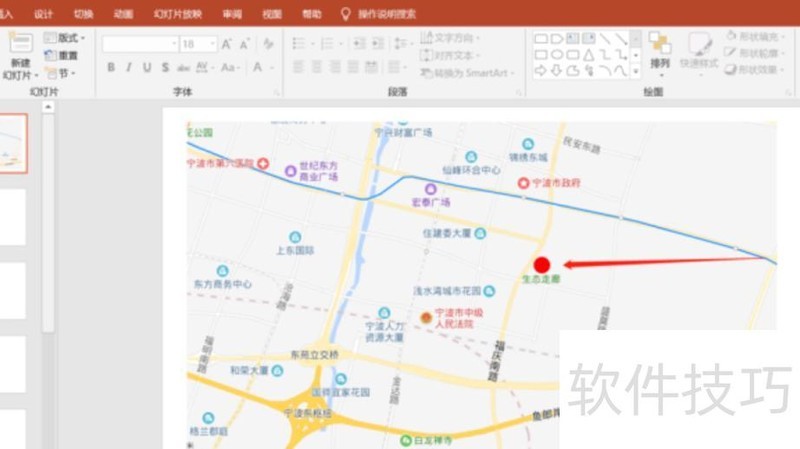
Task: Select the Text Box shape
Action: 572,39
